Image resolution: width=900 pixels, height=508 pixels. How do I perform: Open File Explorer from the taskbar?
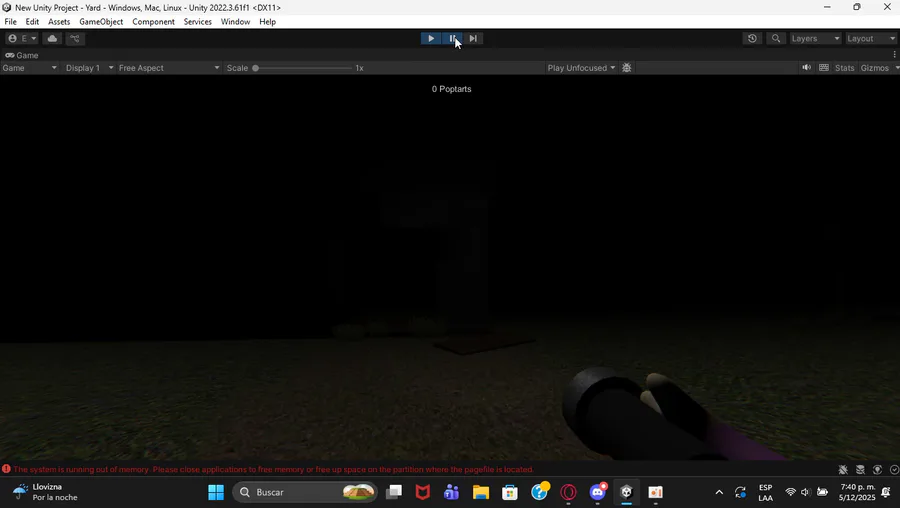tap(481, 492)
